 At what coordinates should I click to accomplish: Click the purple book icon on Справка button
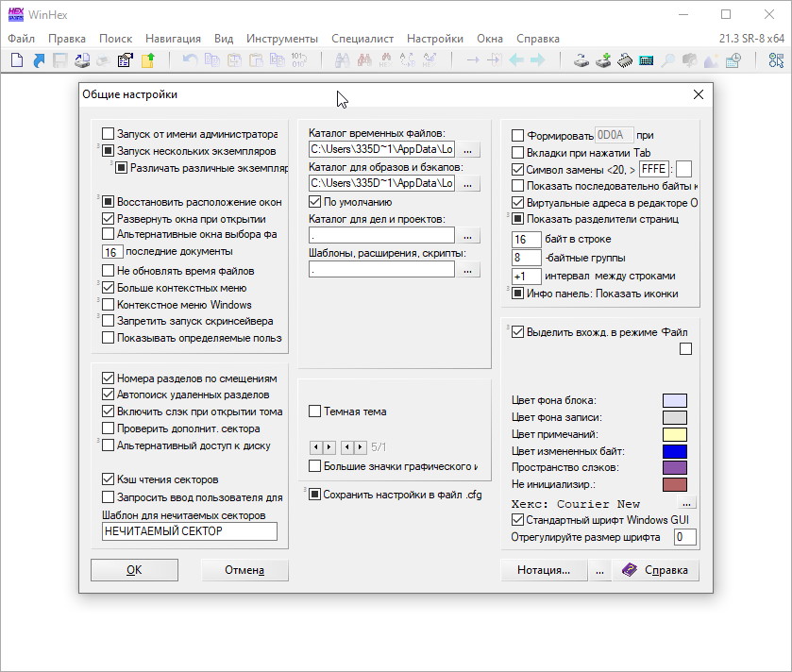(x=630, y=569)
